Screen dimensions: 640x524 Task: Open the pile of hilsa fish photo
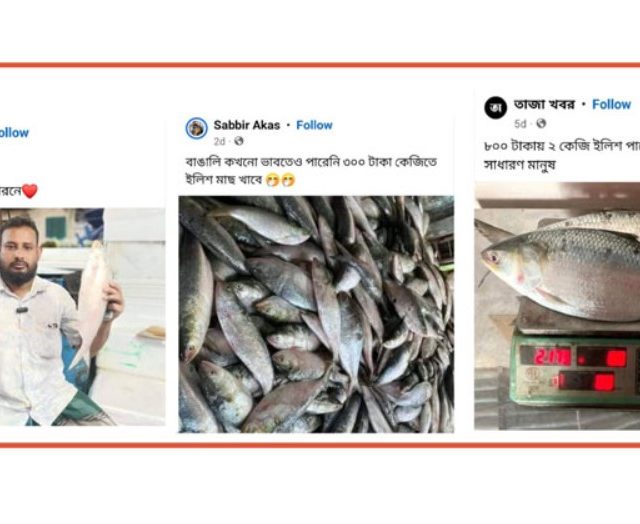coord(316,314)
